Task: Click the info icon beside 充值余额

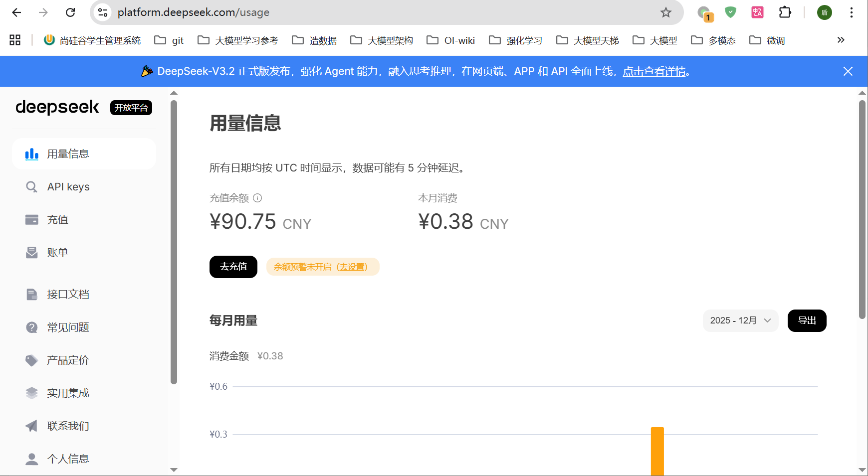Action: click(257, 198)
